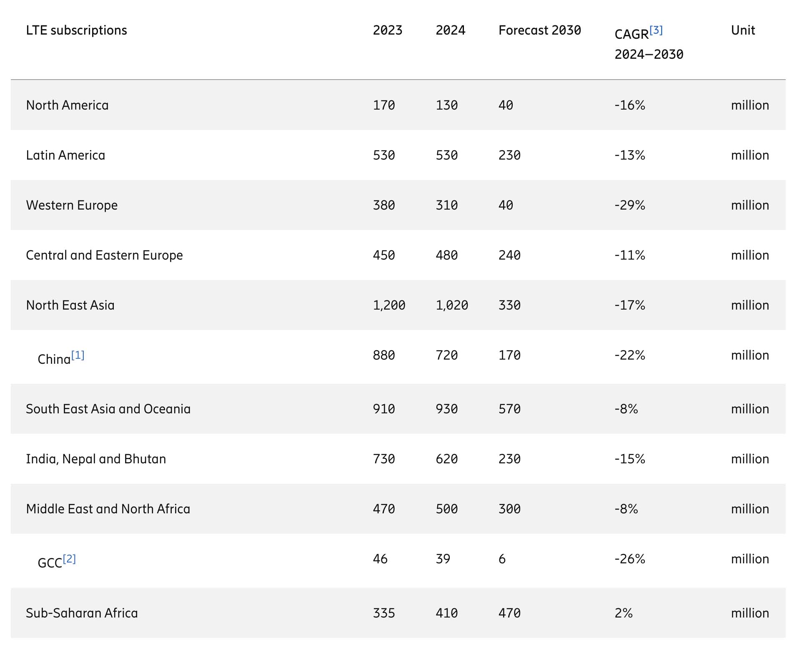Viewport: 812px width, 665px height.
Task: Click the Middle East and North Africa label
Action: point(108,509)
